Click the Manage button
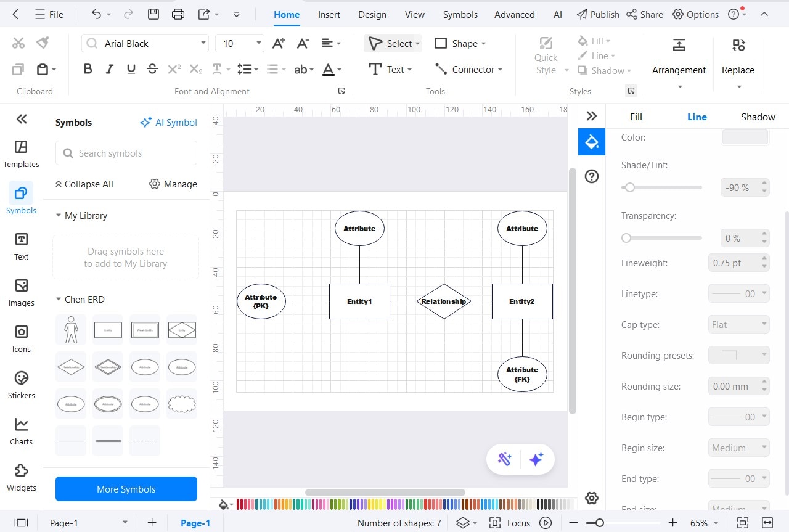Screen dimensions: 789x532 pos(173,184)
